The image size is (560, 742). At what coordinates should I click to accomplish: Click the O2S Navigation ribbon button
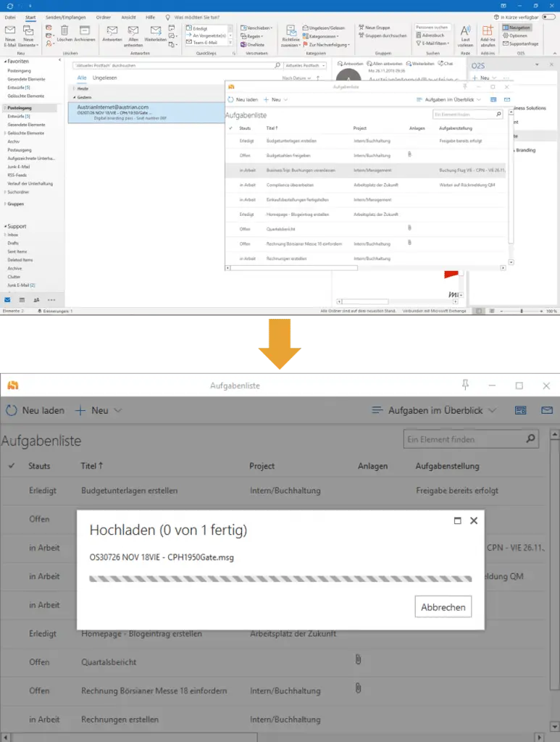tap(517, 28)
